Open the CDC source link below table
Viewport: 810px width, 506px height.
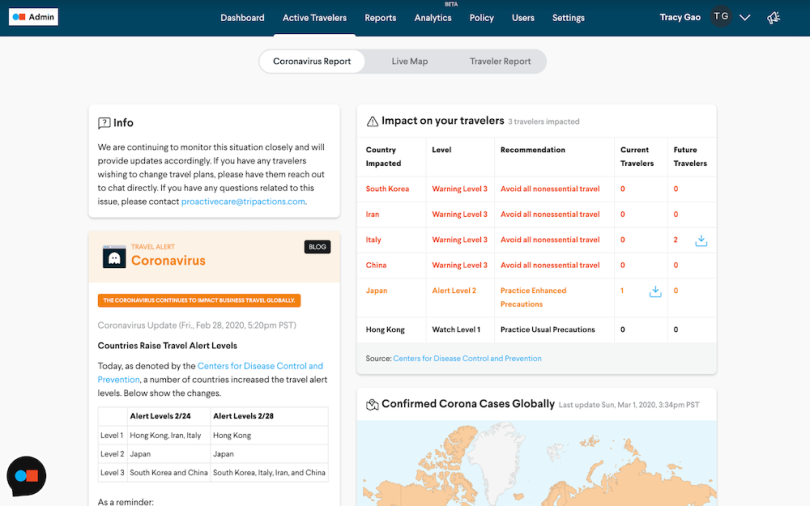point(467,358)
